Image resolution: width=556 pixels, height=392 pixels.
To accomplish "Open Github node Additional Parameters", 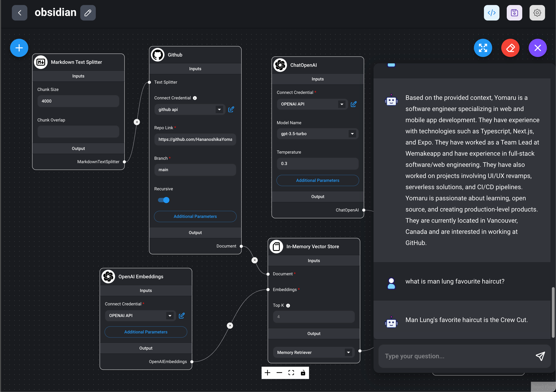I will [195, 216].
